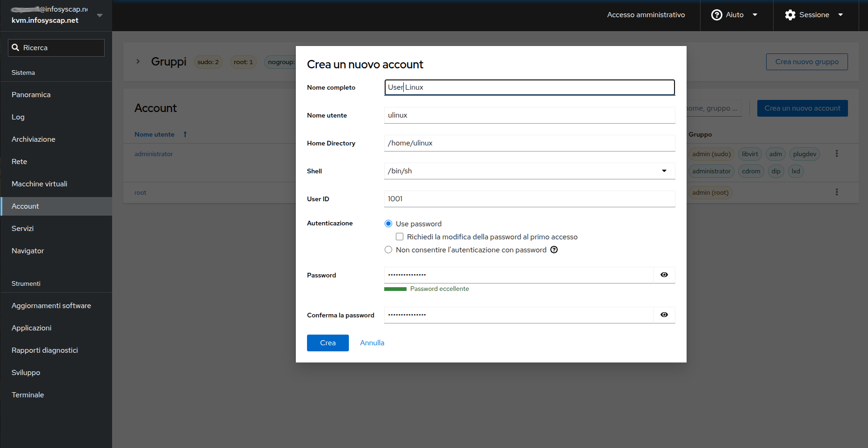Open kebab menu for root account row

tap(836, 192)
